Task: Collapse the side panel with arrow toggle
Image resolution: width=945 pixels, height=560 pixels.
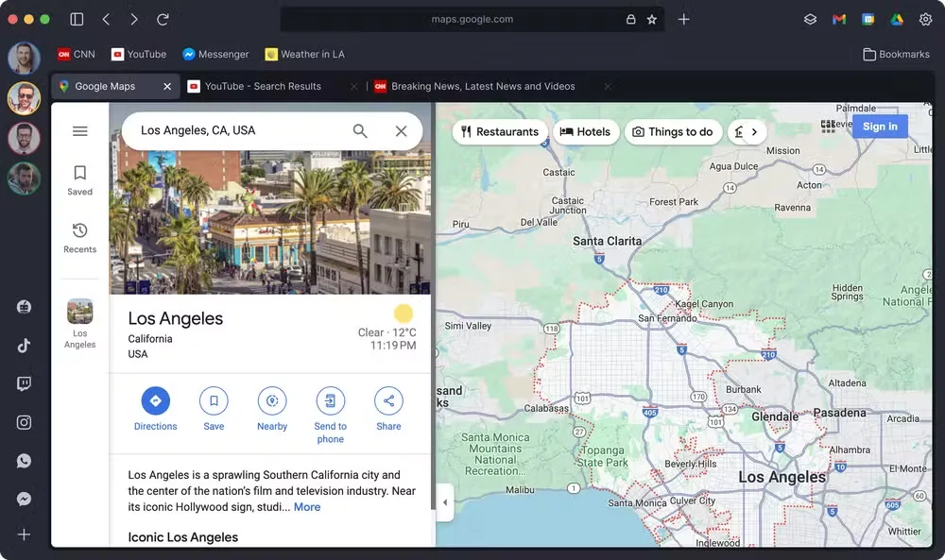Action: pyautogui.click(x=445, y=502)
